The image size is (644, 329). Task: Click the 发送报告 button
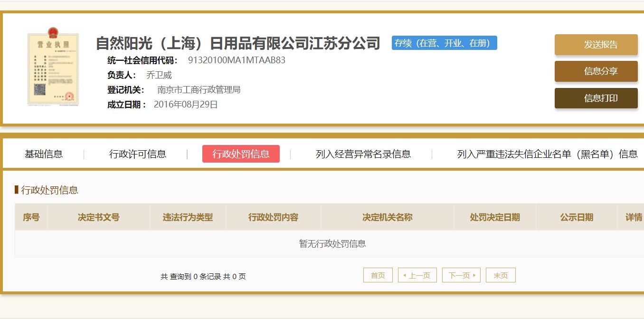coord(596,44)
